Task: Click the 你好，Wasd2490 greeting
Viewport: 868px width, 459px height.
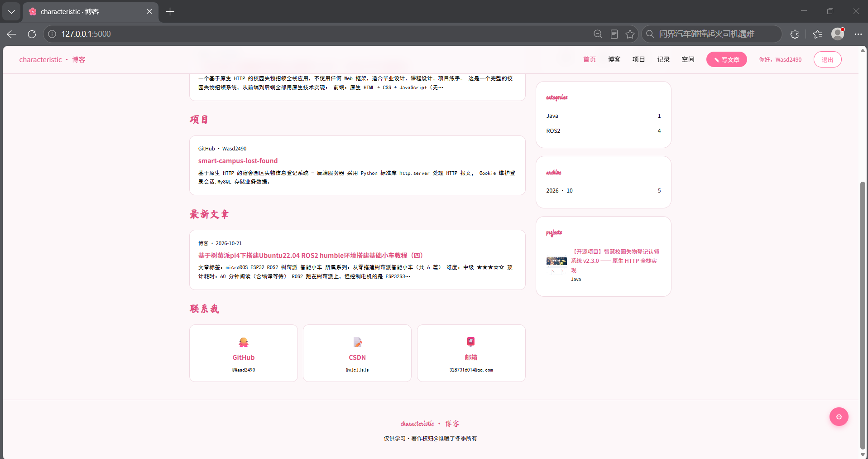Action: (780, 60)
